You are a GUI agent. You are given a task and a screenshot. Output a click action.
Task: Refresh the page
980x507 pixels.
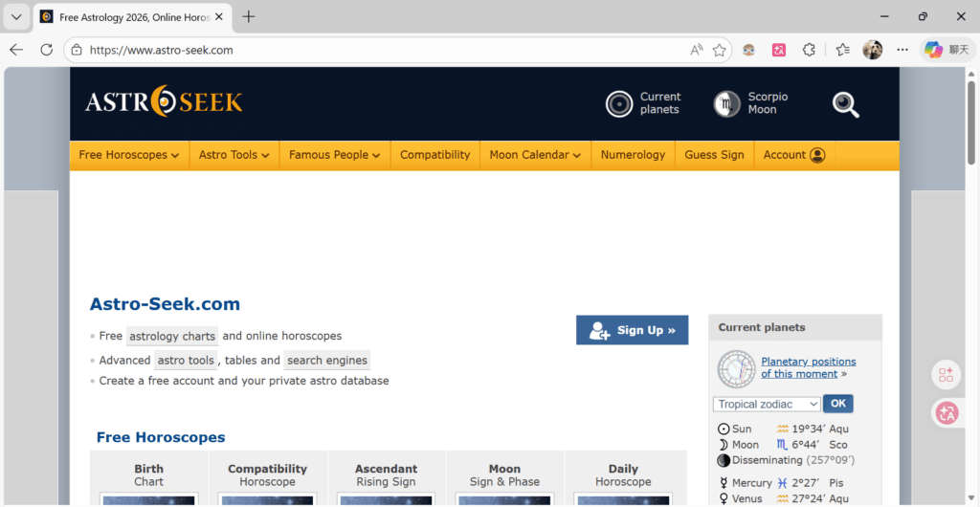[46, 50]
